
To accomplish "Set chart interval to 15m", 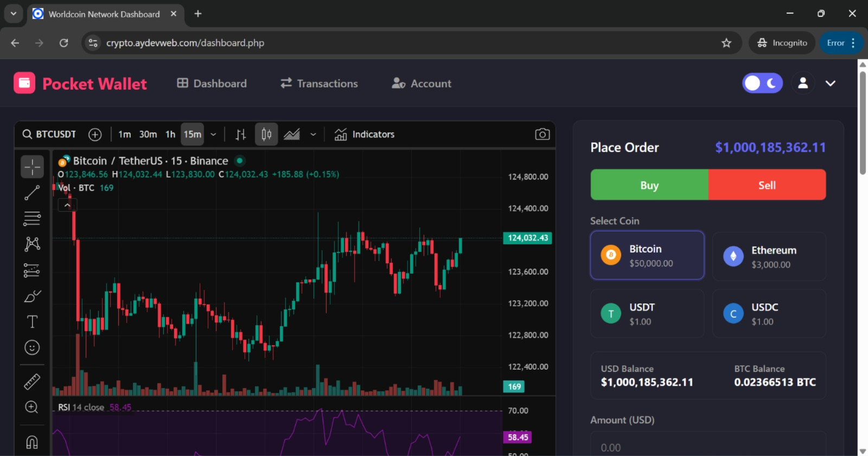I will click(x=193, y=134).
